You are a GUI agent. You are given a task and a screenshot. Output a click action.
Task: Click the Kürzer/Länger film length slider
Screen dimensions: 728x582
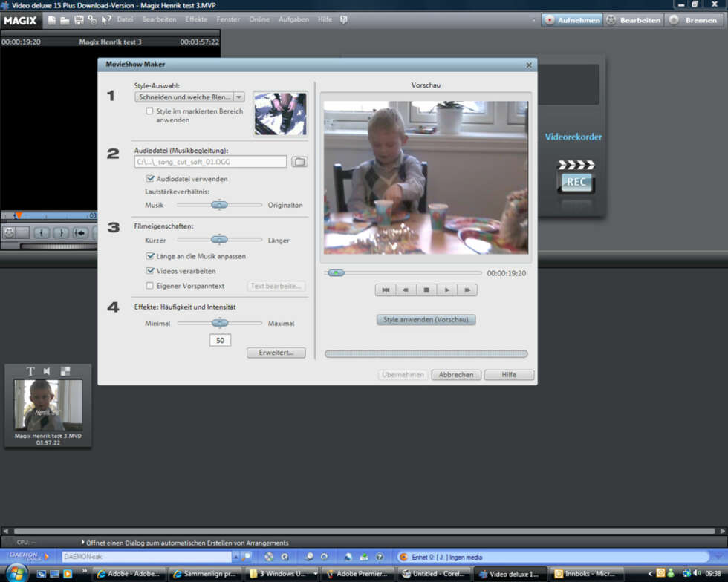[x=219, y=240]
